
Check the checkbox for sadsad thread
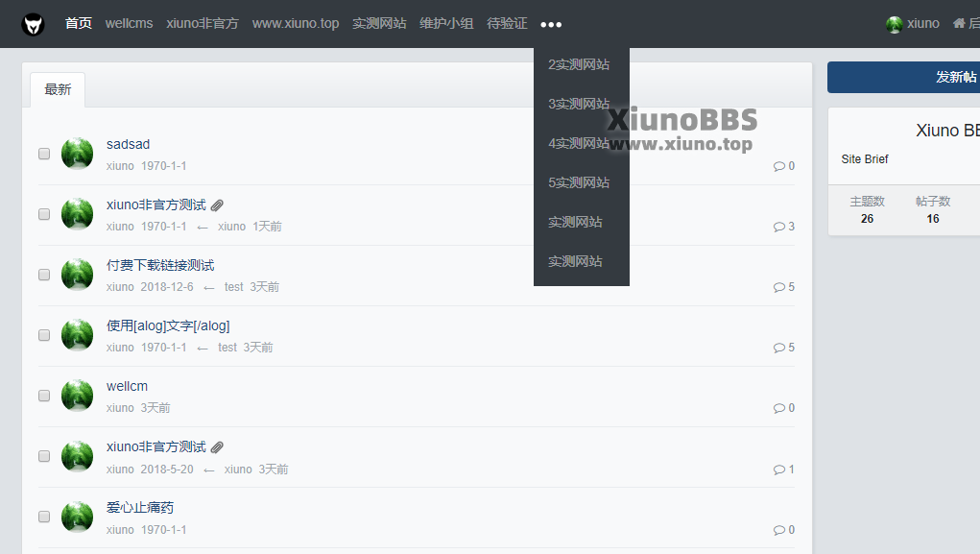pyautogui.click(x=44, y=154)
